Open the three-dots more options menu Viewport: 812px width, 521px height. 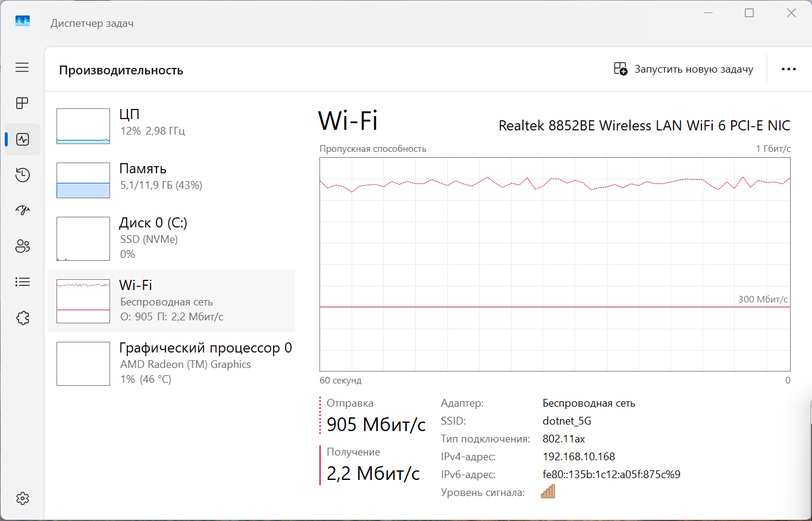click(788, 69)
